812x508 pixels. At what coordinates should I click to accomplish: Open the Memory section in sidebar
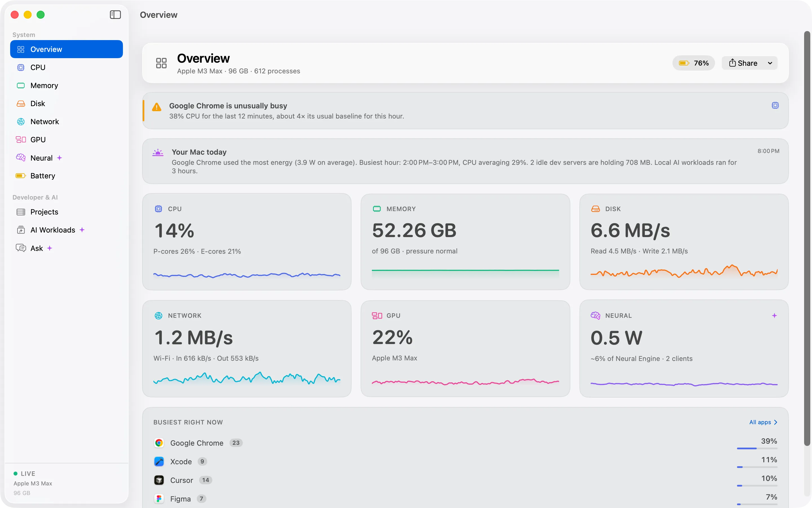(67, 85)
